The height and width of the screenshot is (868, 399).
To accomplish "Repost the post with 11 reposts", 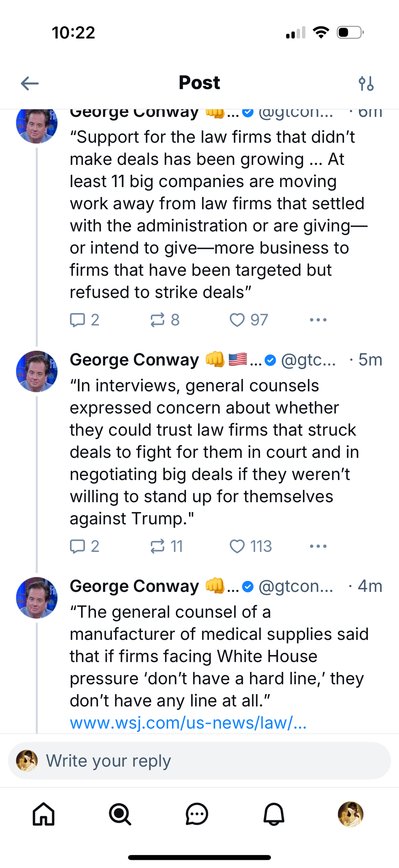I will tap(158, 546).
